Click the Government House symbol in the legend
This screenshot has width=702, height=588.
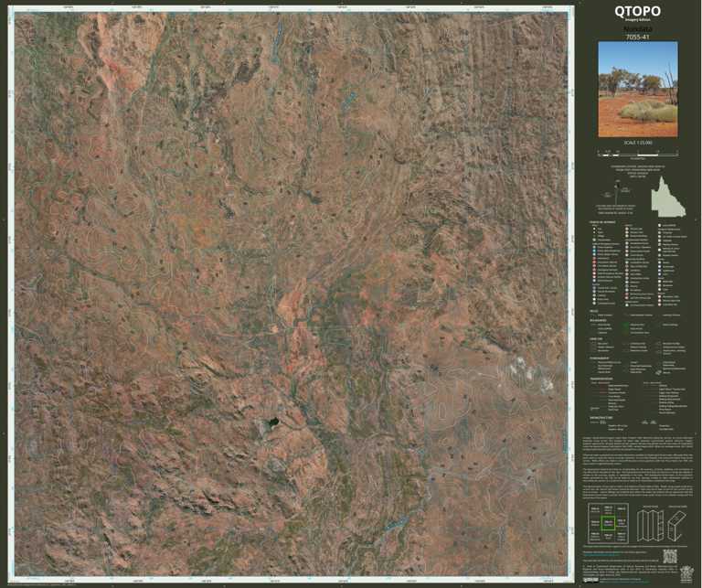coord(627,251)
